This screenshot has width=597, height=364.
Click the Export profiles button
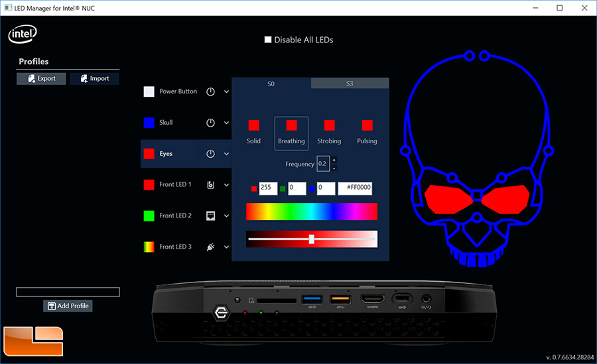(41, 78)
